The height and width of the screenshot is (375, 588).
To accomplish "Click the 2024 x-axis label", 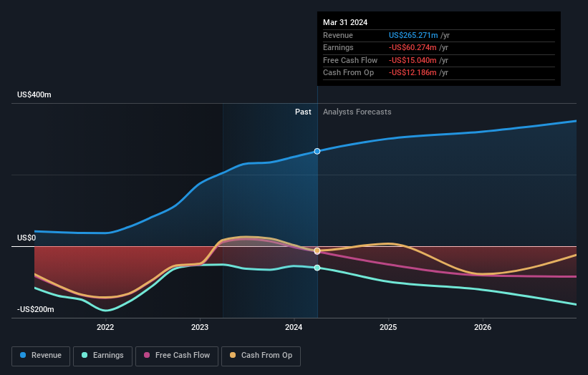I will (294, 328).
